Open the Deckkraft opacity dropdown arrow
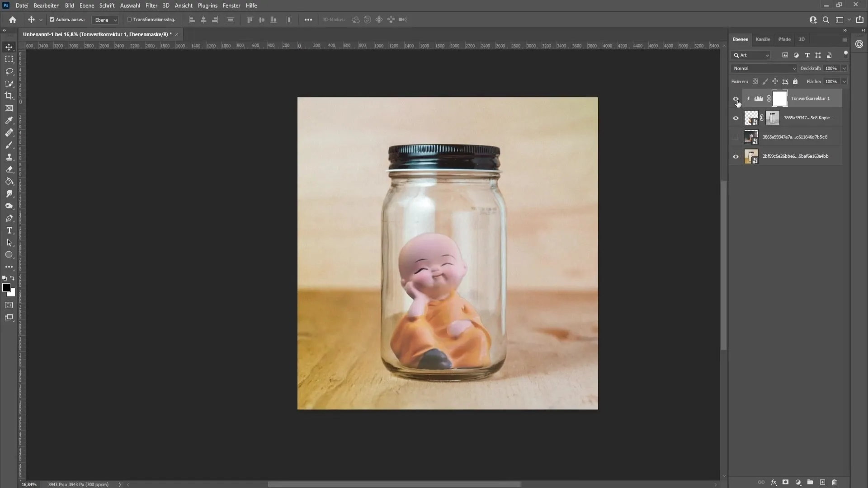Viewport: 868px width, 488px height. pos(844,68)
